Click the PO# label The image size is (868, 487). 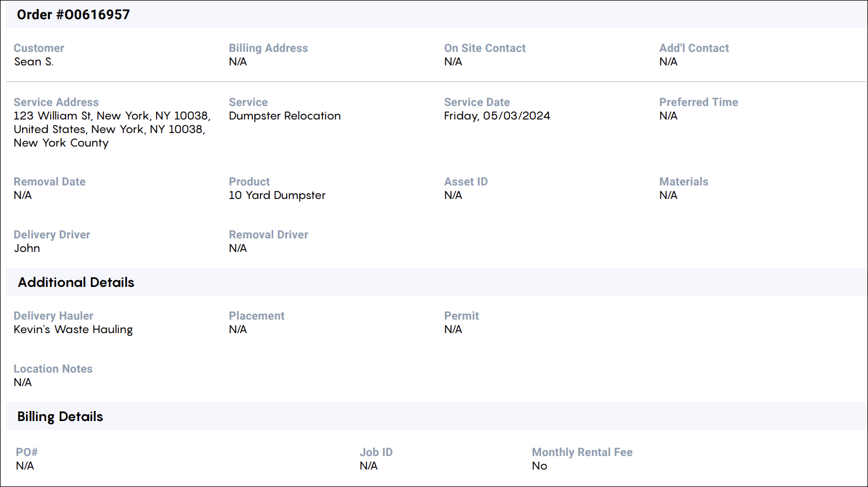tap(27, 453)
